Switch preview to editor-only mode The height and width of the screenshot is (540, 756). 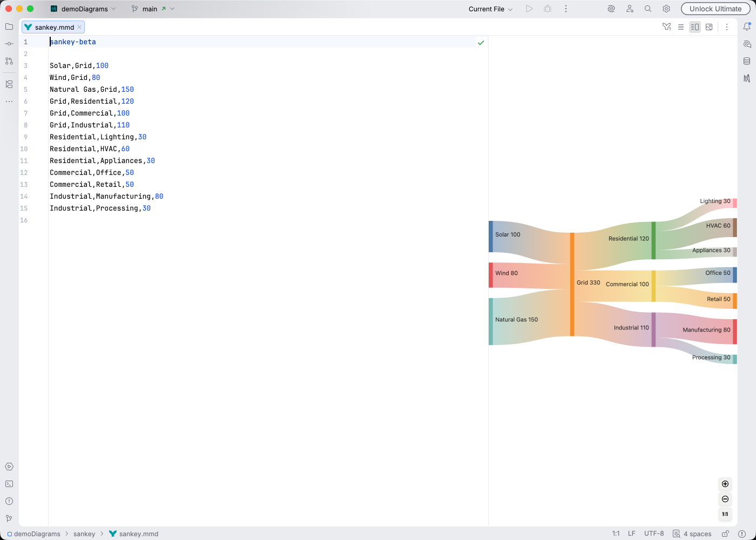(681, 26)
